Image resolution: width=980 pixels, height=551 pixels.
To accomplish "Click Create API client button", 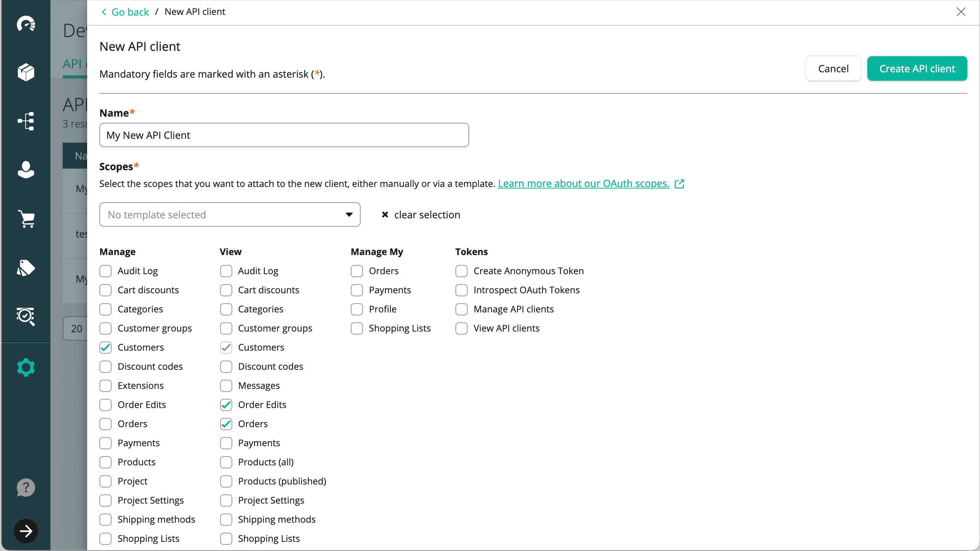I will click(x=917, y=69).
